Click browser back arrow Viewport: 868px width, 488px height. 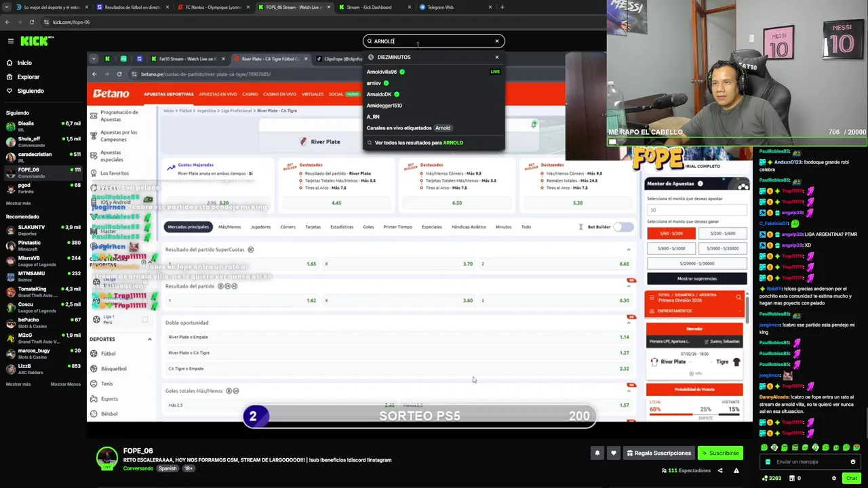click(7, 22)
